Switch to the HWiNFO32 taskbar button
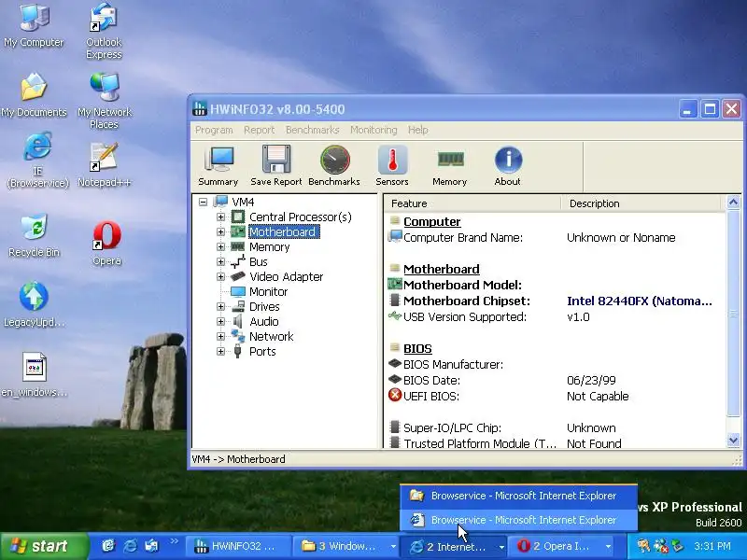This screenshot has height=560, width=747. point(238,546)
